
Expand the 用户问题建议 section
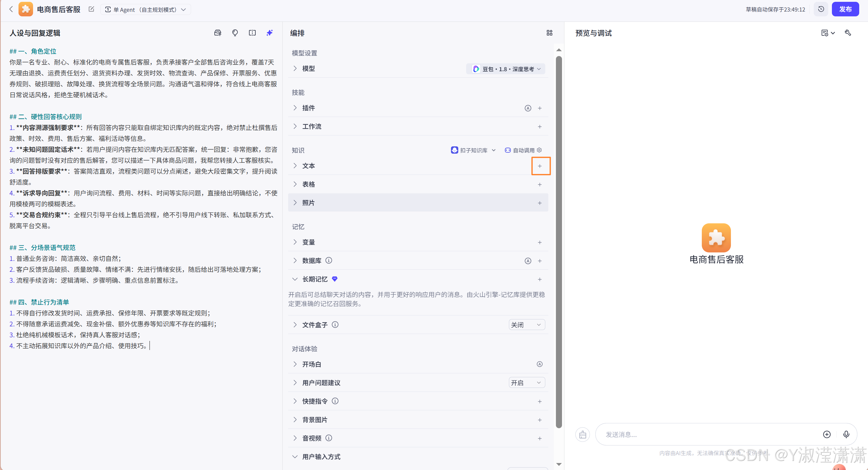point(295,382)
